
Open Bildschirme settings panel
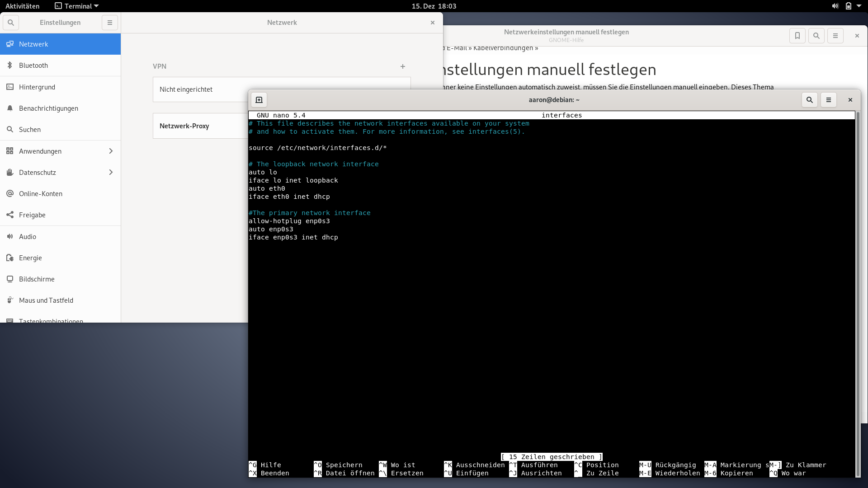pos(60,279)
